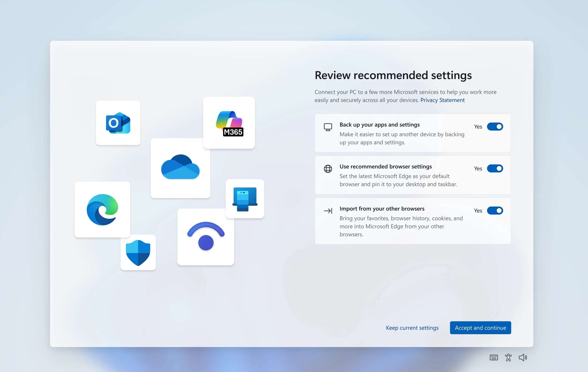Select Keep current settings

pos(412,327)
